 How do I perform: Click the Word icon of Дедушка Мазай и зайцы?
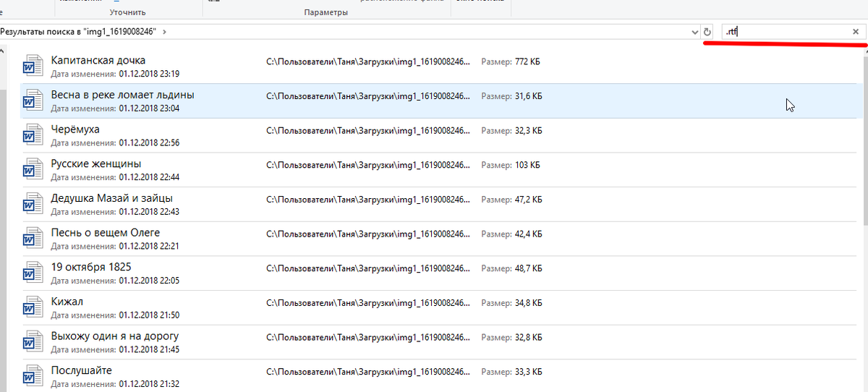pyautogui.click(x=32, y=203)
